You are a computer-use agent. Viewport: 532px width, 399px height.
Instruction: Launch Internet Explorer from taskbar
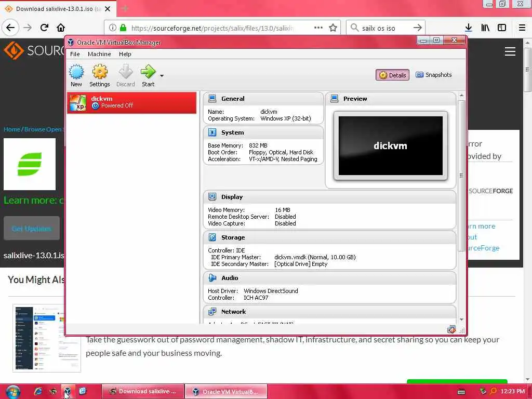(37, 391)
